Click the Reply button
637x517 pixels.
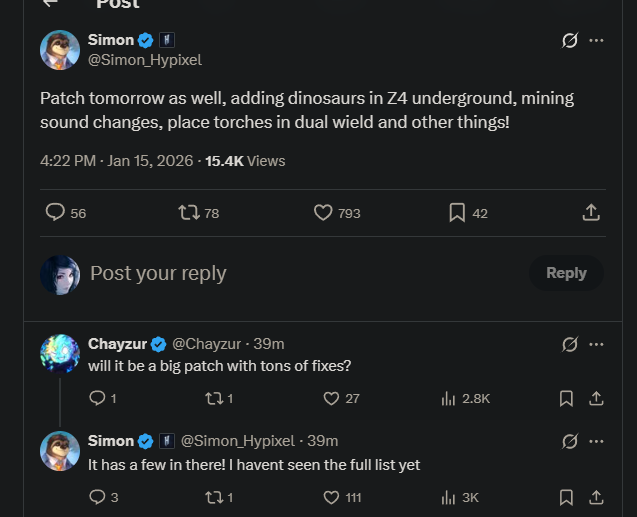pos(565,273)
